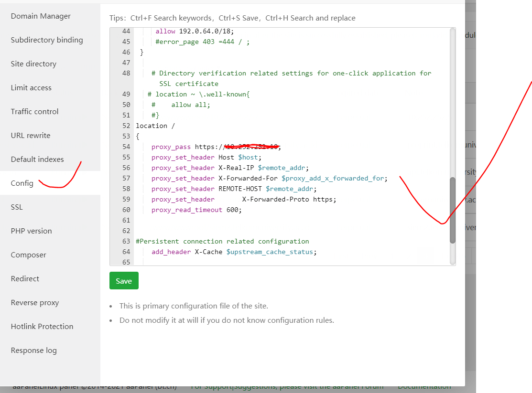Select Subdirectory binding in the sidebar
The image size is (532, 393).
click(x=47, y=40)
